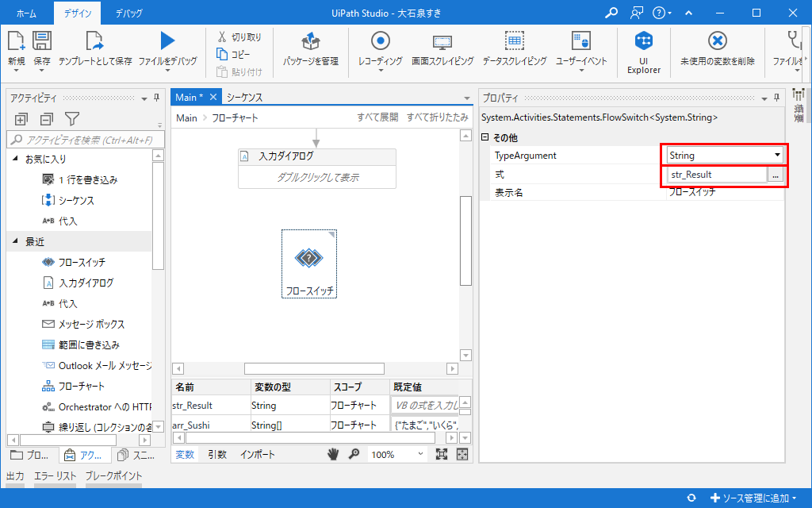This screenshot has width=812, height=508.
Task: Open the 引数 arguments tab
Action: [x=217, y=455]
